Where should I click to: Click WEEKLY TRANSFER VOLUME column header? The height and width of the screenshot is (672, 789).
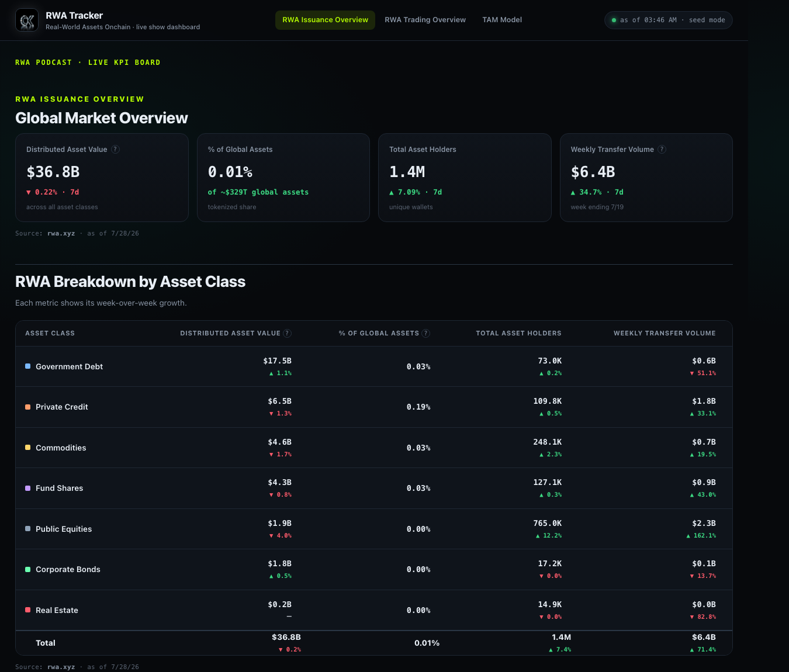tap(665, 333)
